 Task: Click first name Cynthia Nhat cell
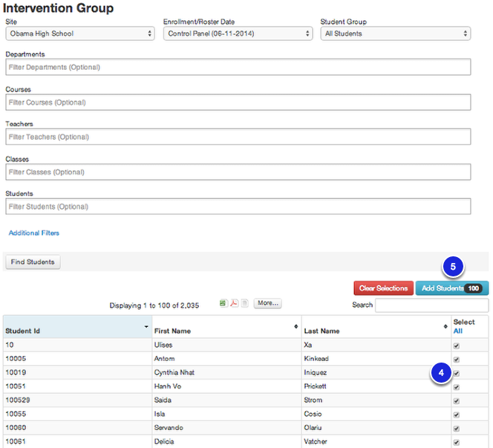[x=226, y=373]
